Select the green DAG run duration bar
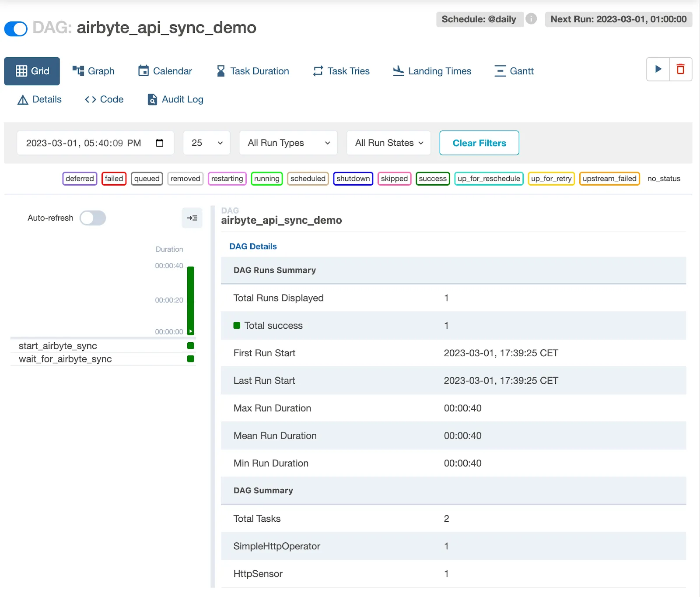700x597 pixels. click(191, 300)
